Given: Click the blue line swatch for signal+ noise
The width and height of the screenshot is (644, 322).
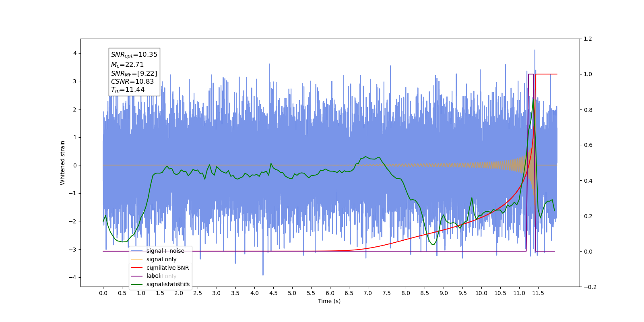Looking at the screenshot, I should point(137,251).
